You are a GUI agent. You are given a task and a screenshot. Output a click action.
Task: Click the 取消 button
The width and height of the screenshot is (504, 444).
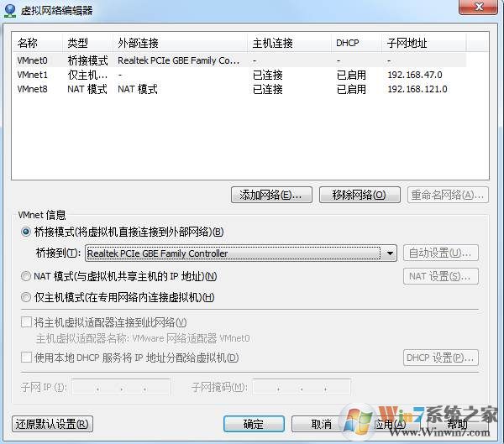tap(322, 424)
